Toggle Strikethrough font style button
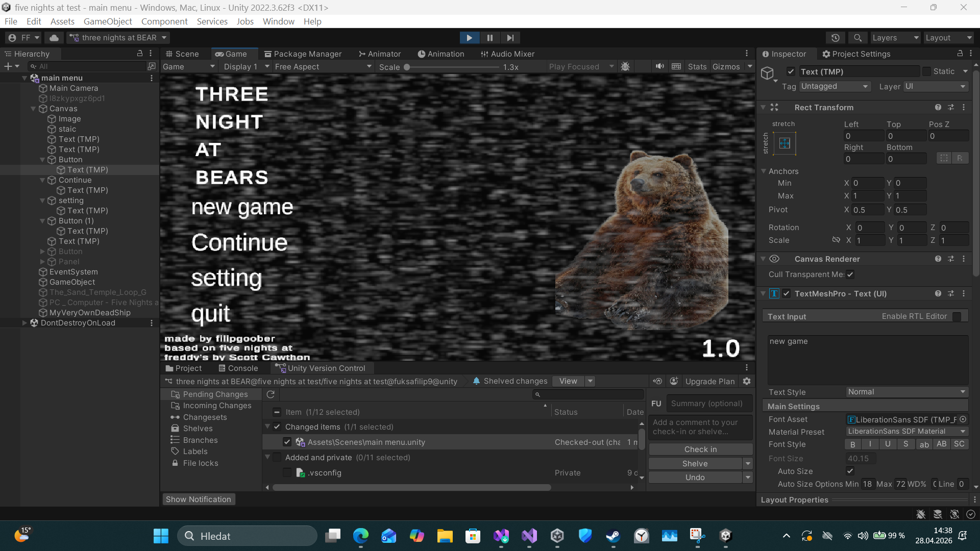This screenshot has height=551, width=980. (906, 444)
